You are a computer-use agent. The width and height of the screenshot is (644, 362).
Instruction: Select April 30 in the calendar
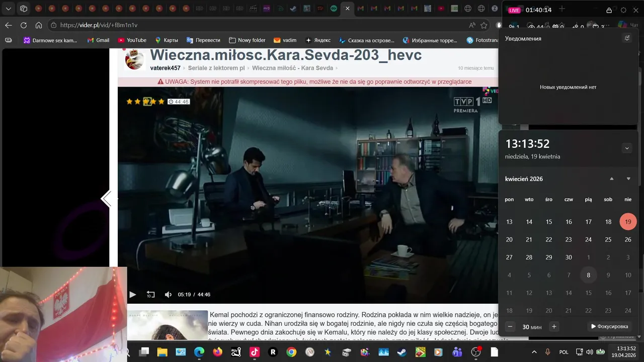pos(569,257)
